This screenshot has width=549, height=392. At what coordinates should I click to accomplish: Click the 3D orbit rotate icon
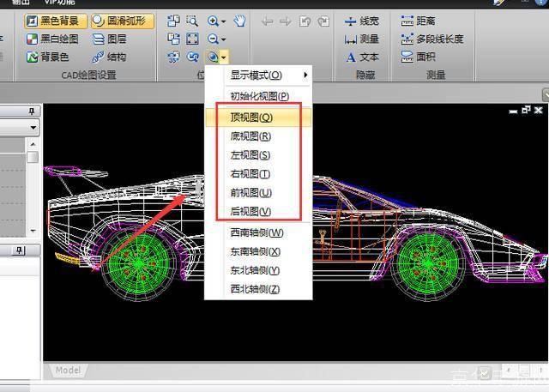click(x=192, y=57)
